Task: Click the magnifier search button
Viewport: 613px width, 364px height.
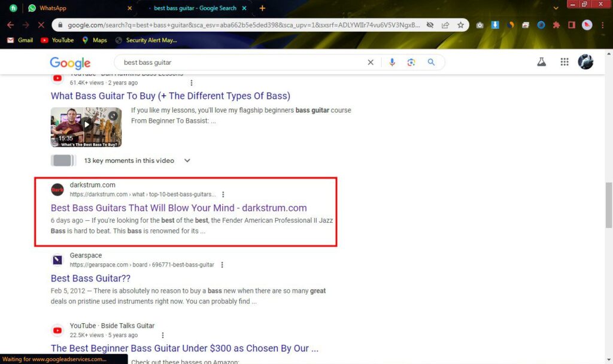Action: coord(431,62)
